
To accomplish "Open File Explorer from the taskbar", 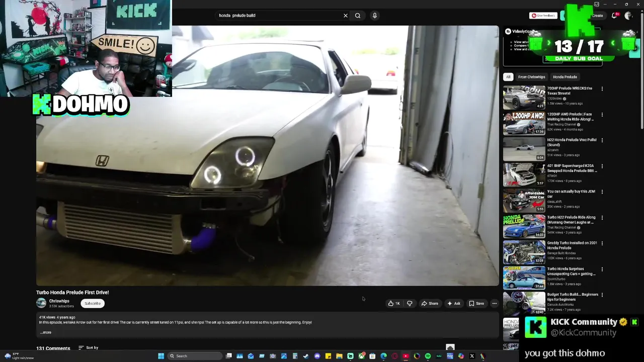I will [x=339, y=356].
